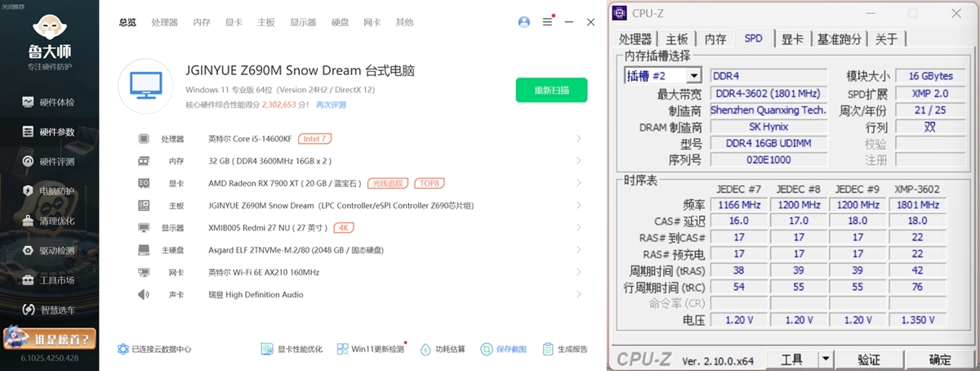
Task: Click the memory row icon
Action: click(x=144, y=161)
